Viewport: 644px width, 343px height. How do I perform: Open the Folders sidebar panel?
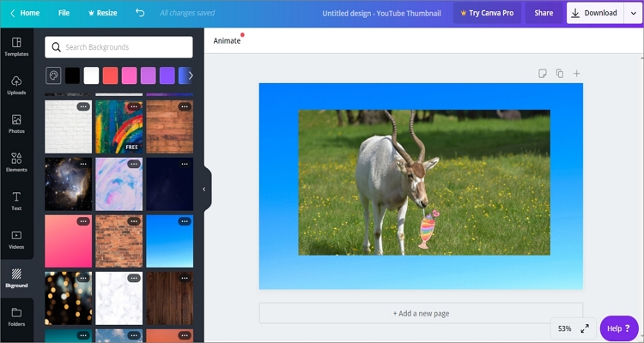point(16,316)
